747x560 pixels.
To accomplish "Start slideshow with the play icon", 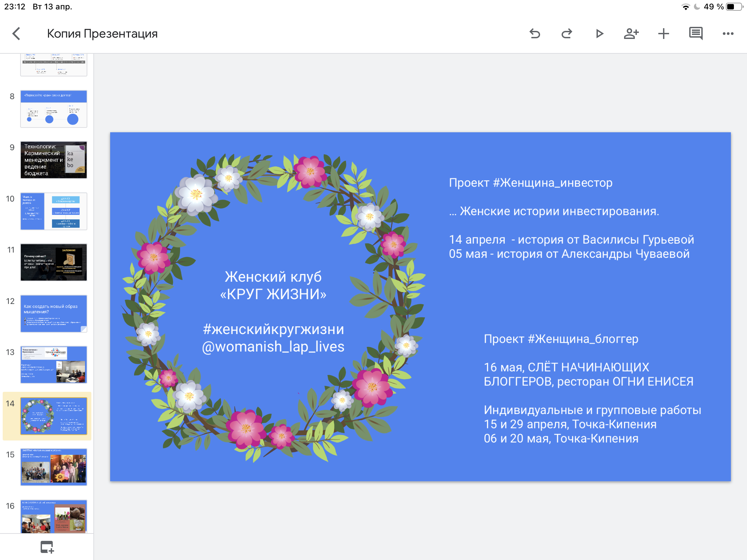I will [x=599, y=34].
